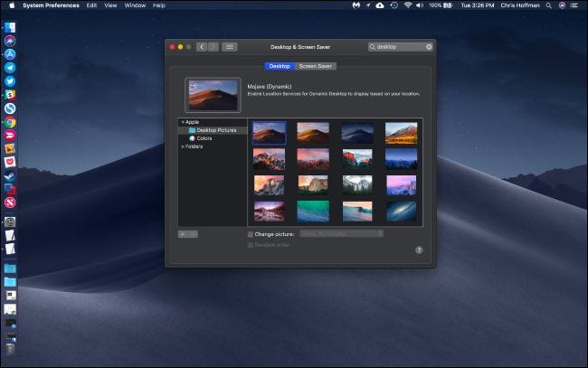Open Twitter from the dock
588x368 pixels.
[x=10, y=80]
